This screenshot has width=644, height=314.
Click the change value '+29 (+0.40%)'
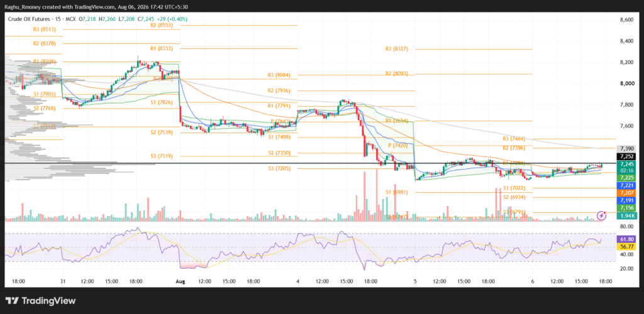coord(172,19)
